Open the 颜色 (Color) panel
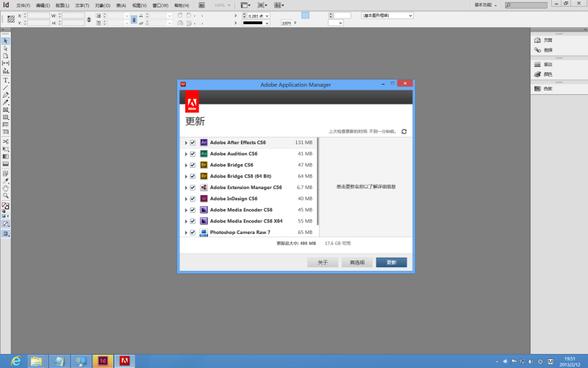Image resolution: width=588 pixels, height=368 pixels. click(x=543, y=74)
